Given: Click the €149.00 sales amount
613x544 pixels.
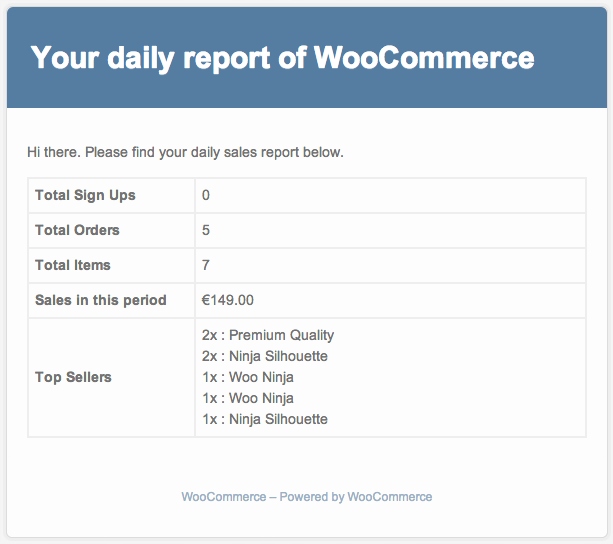Looking at the screenshot, I should pyautogui.click(x=228, y=300).
